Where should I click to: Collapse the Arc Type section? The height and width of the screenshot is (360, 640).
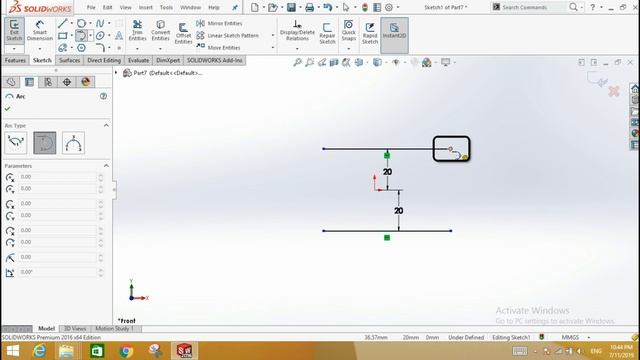106,125
